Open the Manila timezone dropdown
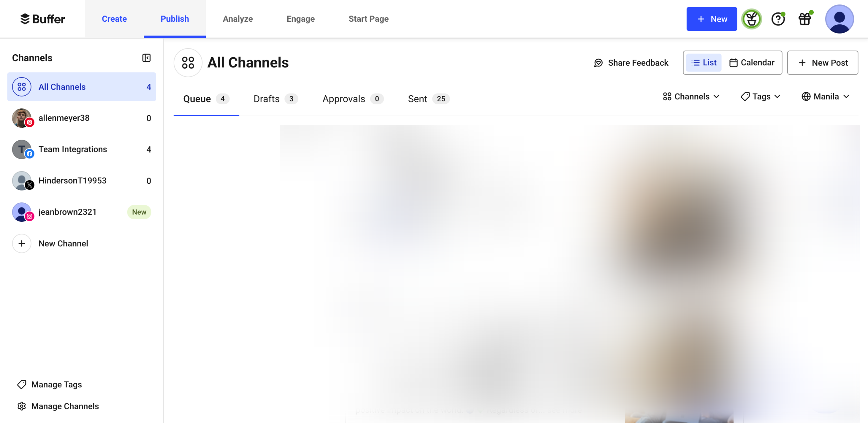The image size is (868, 423). click(x=825, y=97)
